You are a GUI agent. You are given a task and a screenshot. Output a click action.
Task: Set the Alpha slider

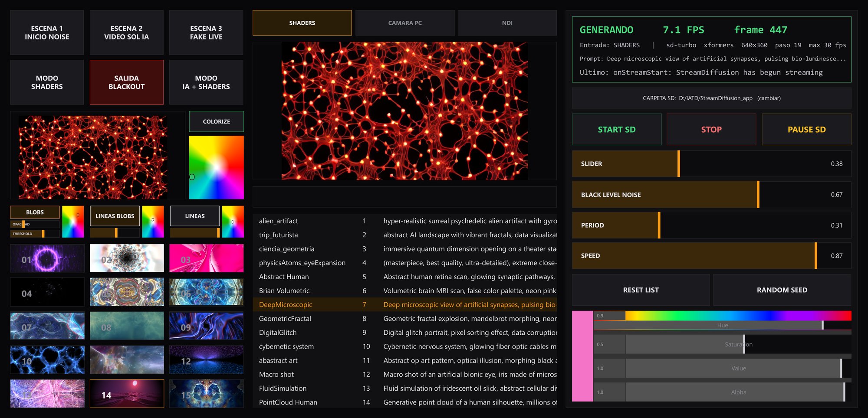[x=738, y=392]
